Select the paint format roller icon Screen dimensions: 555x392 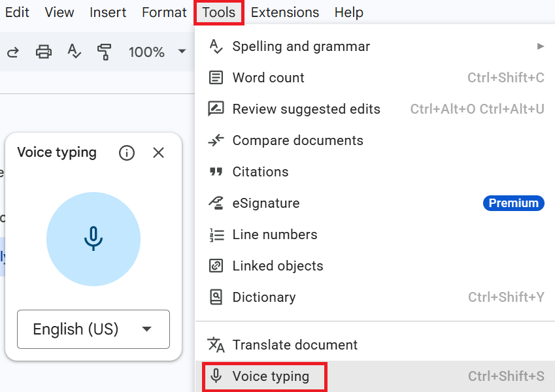coord(105,52)
